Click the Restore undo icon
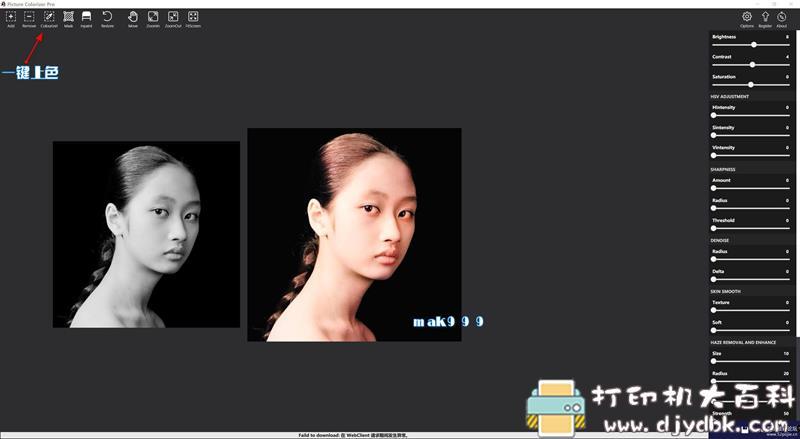Viewport: 800px width, 439px height. (107, 19)
